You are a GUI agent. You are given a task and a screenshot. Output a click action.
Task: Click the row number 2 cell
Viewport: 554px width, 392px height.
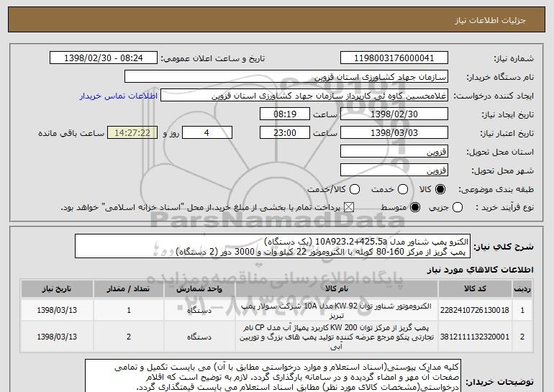coord(522,337)
